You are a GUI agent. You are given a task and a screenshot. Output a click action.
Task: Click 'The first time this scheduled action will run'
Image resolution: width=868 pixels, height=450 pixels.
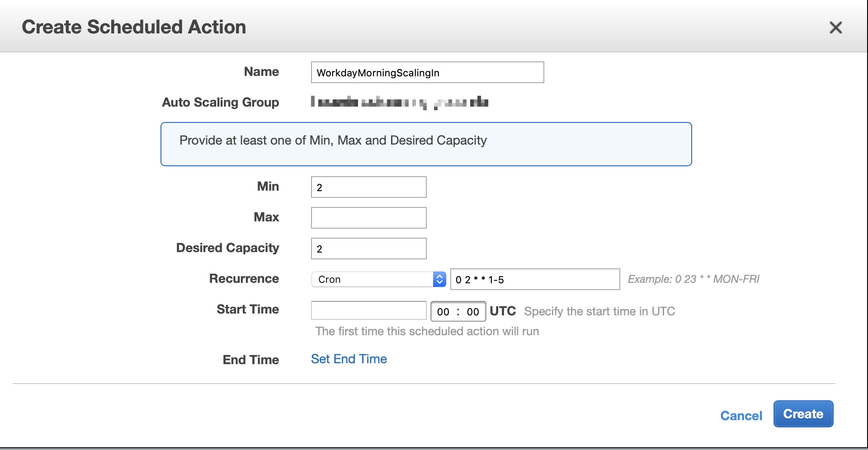pyautogui.click(x=427, y=331)
